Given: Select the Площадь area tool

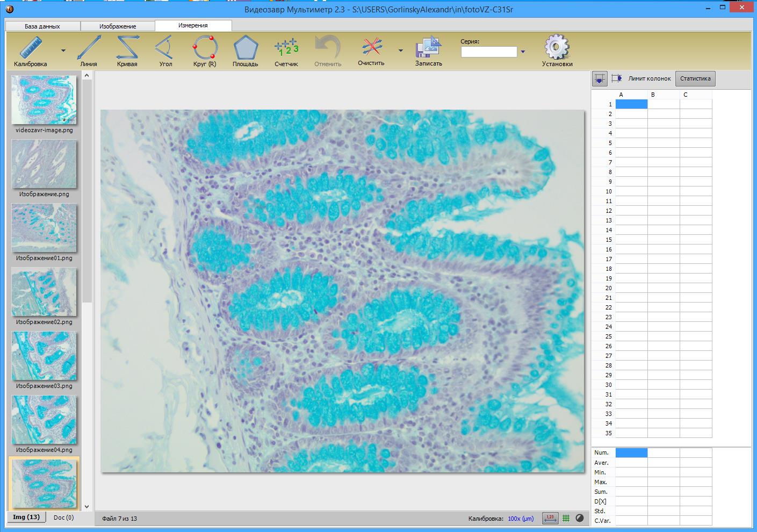Looking at the screenshot, I should [x=246, y=51].
